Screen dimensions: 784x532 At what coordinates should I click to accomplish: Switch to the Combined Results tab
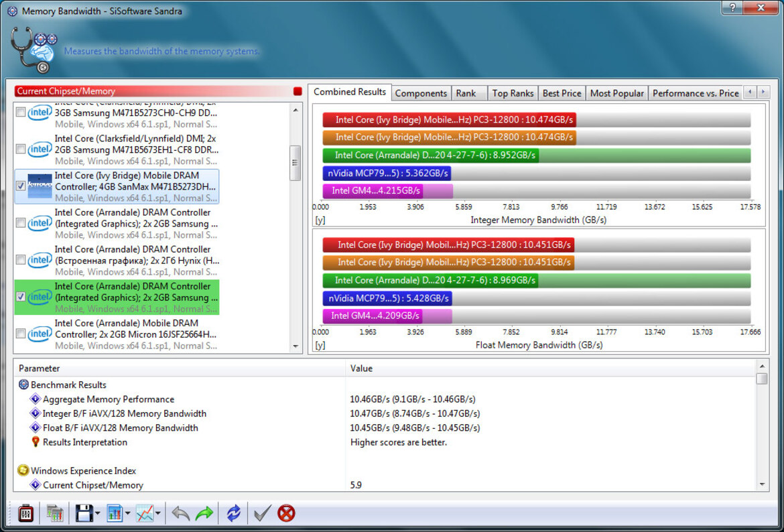(350, 92)
